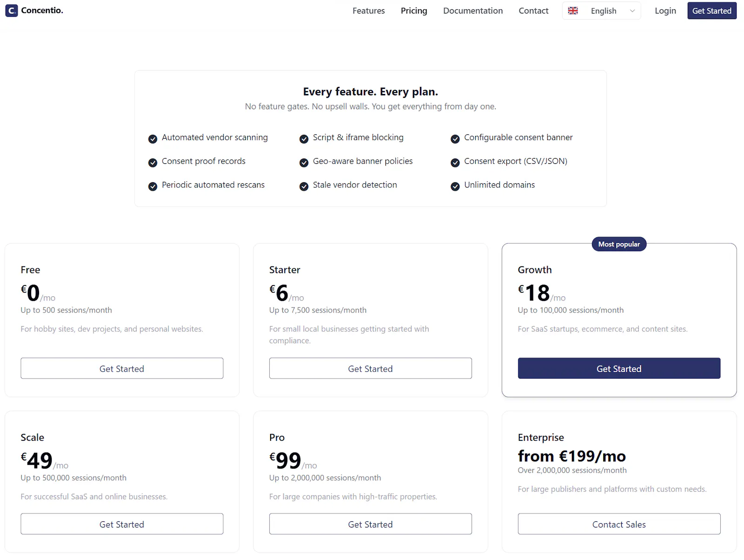Select Get Started on the Growth plan
744x560 pixels.
coord(619,368)
